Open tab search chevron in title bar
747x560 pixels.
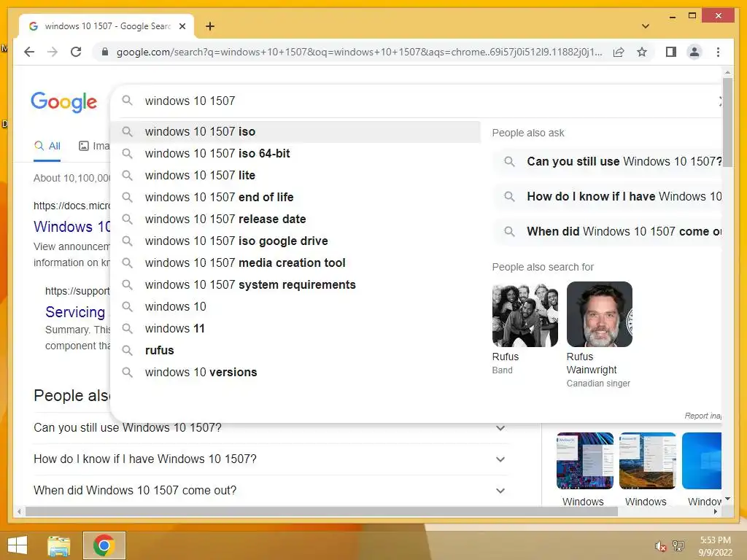(645, 26)
